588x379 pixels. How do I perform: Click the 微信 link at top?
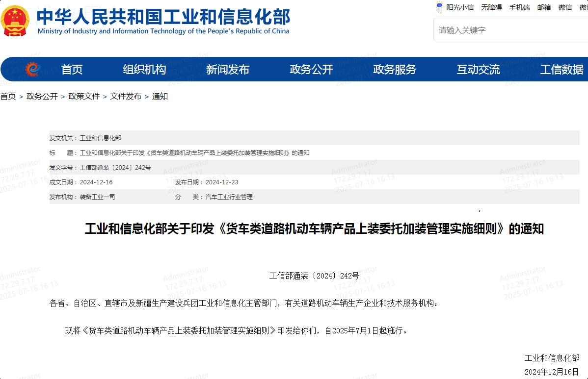pos(565,7)
